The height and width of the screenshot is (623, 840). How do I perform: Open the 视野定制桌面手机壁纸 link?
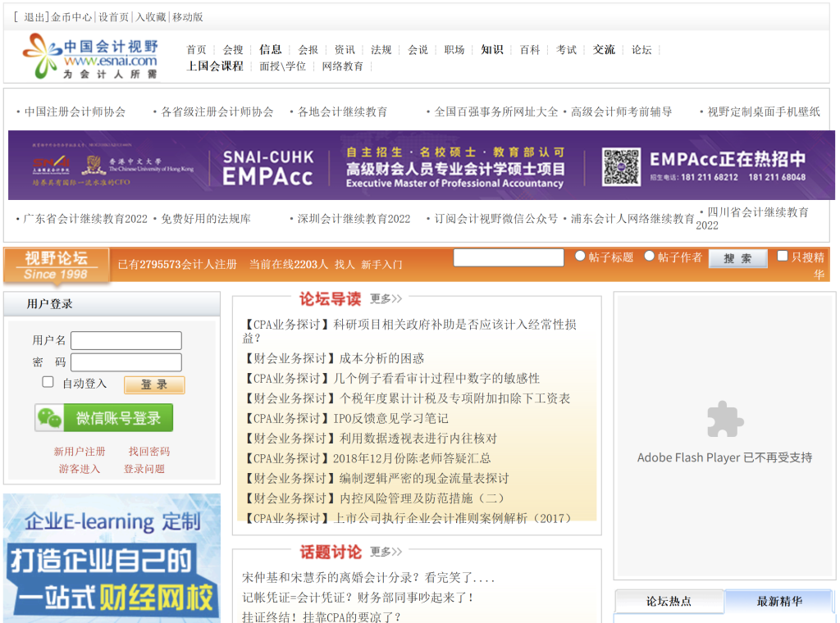(x=764, y=111)
